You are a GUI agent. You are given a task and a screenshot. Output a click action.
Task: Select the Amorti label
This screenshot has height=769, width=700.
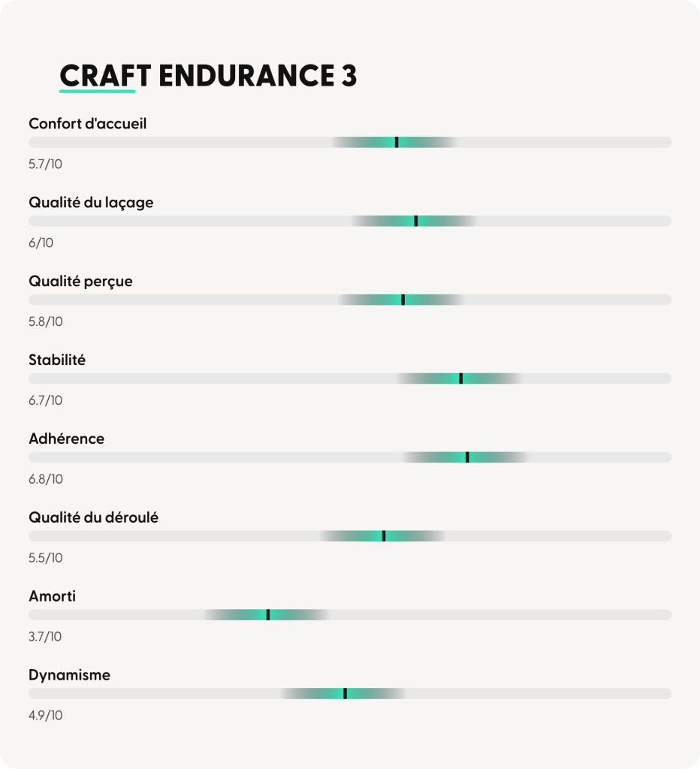[x=53, y=596]
